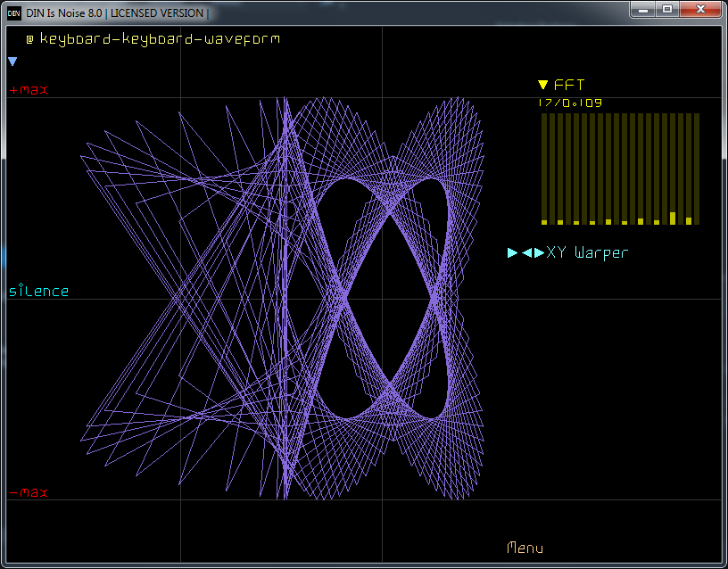Click the keyboard-keyboard-waveform editor title

[x=160, y=39]
